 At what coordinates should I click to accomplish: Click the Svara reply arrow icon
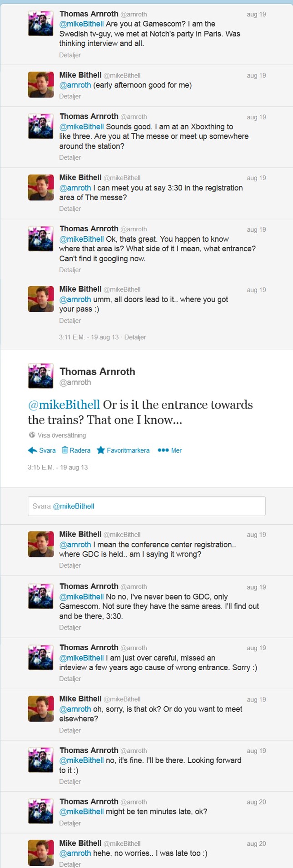32,450
